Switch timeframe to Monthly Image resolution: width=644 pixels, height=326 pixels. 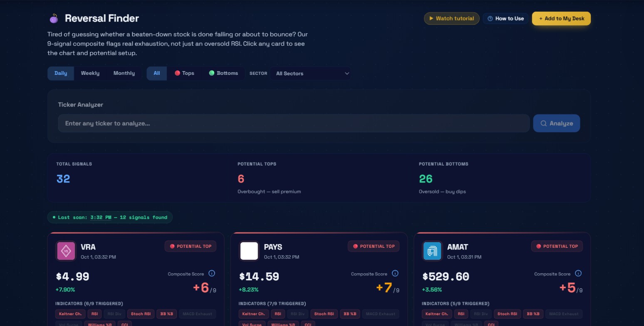(x=124, y=73)
